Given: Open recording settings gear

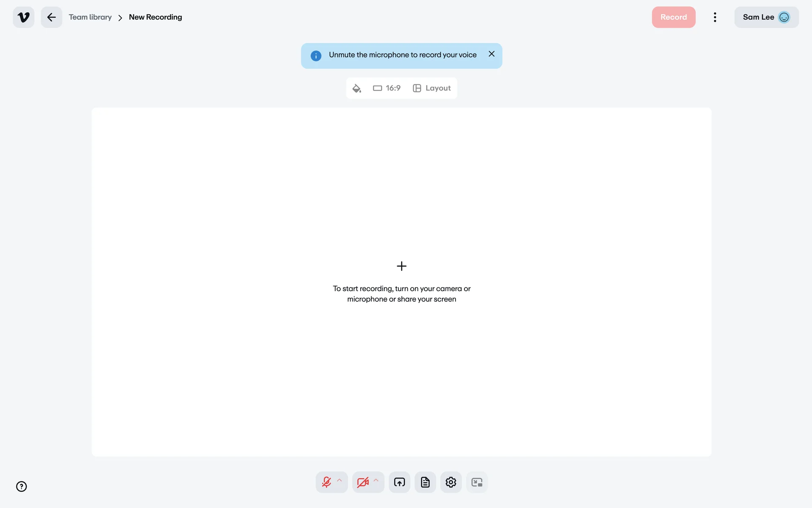Looking at the screenshot, I should pos(451,482).
